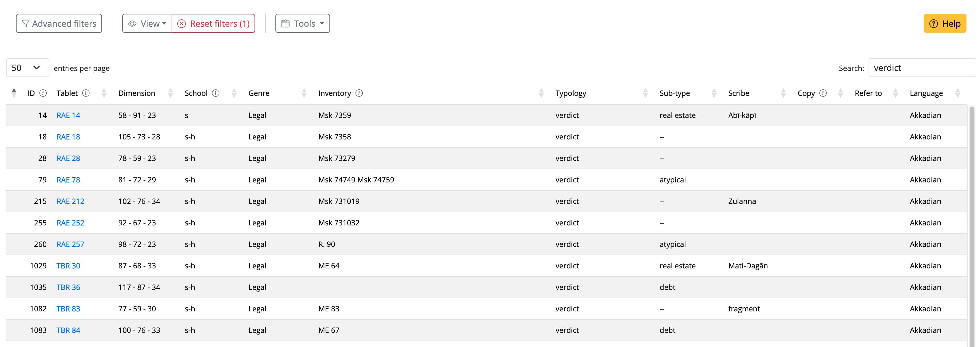Screen dimensions: 980x347
Task: Sort the Sub-type column
Action: click(714, 93)
